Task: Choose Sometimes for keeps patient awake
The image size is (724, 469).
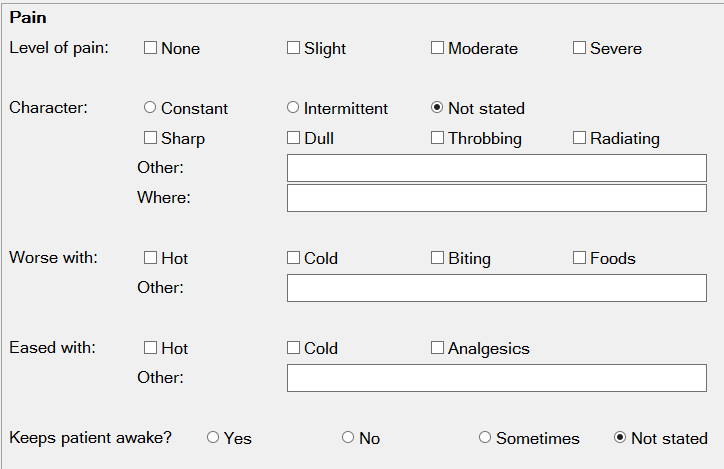Action: point(485,438)
